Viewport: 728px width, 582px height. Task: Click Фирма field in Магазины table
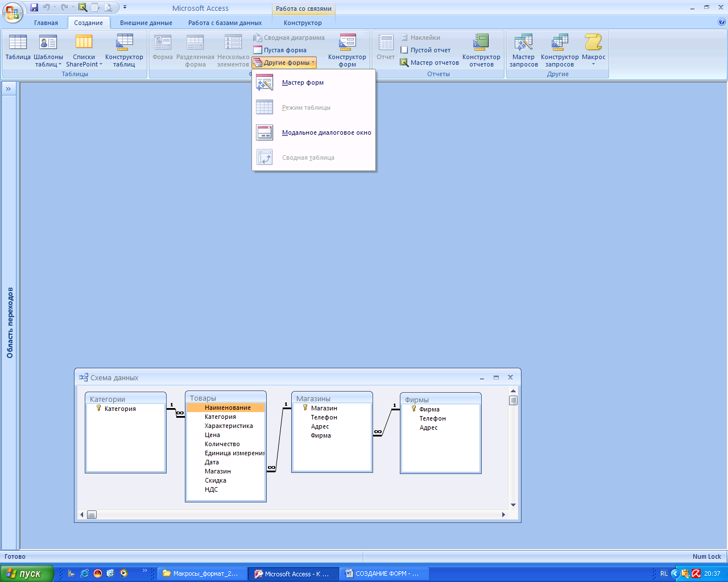[321, 435]
